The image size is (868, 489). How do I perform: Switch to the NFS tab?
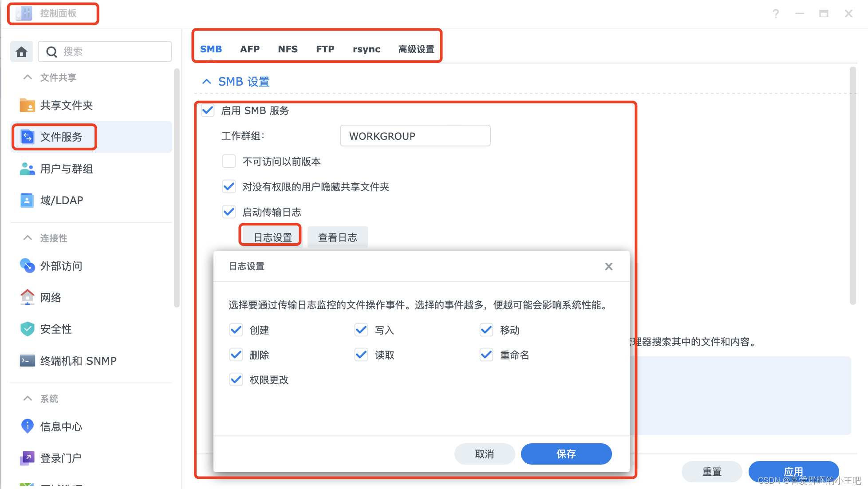coord(288,49)
